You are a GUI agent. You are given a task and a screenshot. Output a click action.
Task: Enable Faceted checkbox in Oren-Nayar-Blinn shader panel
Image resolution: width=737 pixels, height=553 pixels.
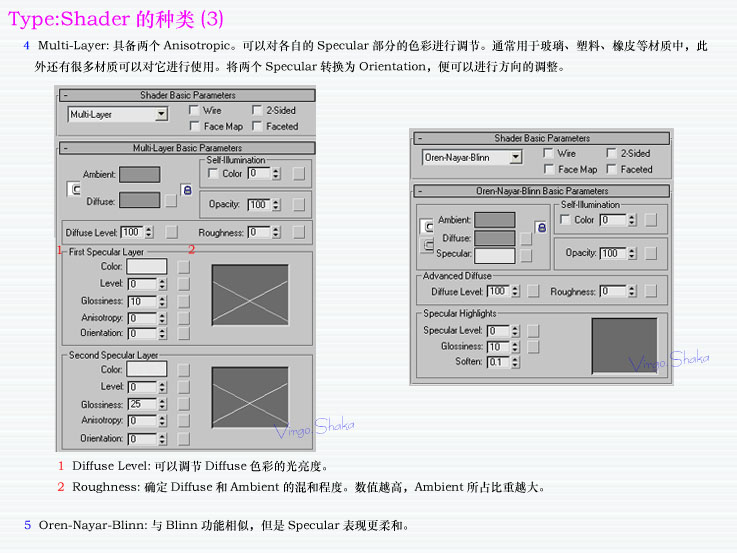(611, 169)
